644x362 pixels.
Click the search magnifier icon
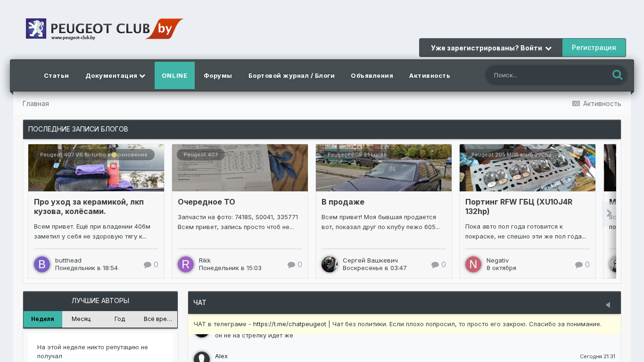pos(617,75)
